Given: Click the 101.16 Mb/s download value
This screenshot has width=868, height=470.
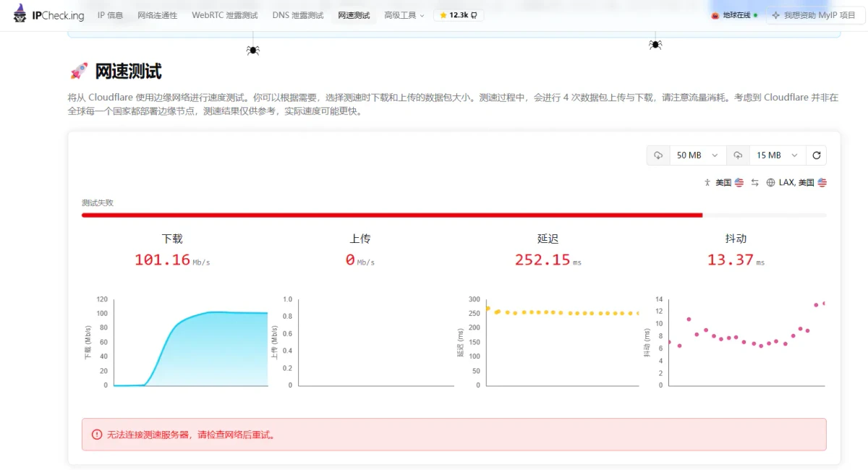Looking at the screenshot, I should click(172, 260).
